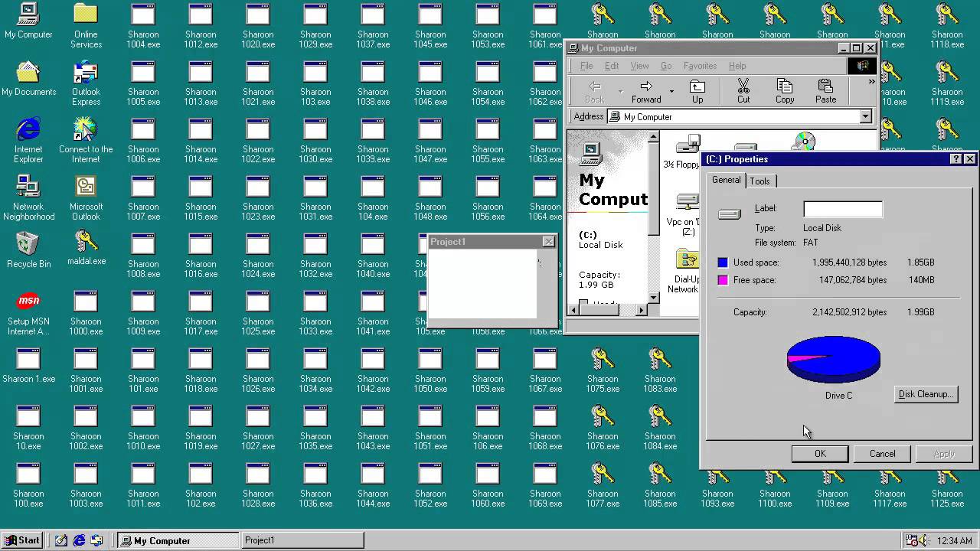The height and width of the screenshot is (551, 980).
Task: Open the File menu in My Computer
Action: click(586, 66)
